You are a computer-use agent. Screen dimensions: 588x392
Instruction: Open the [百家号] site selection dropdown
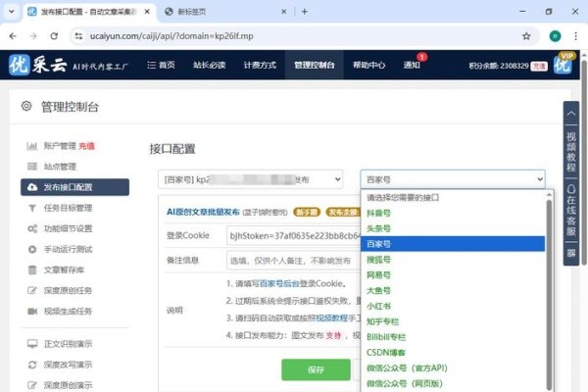[x=251, y=179]
